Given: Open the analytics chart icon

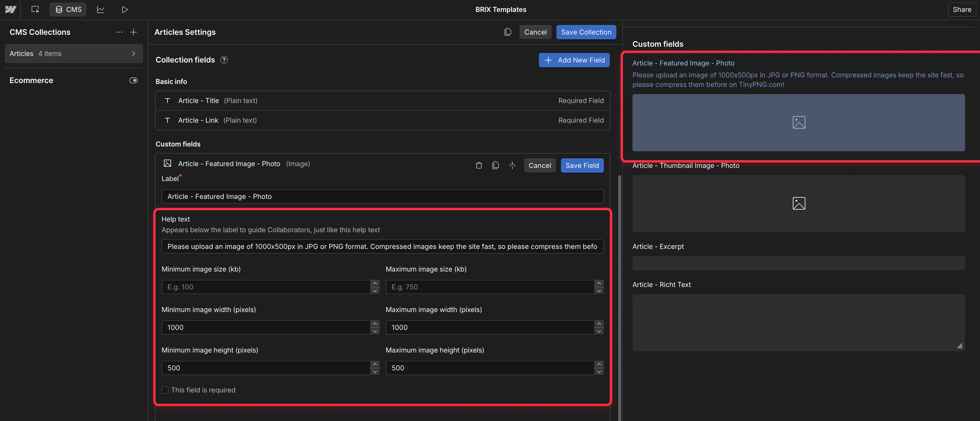Looking at the screenshot, I should tap(100, 10).
